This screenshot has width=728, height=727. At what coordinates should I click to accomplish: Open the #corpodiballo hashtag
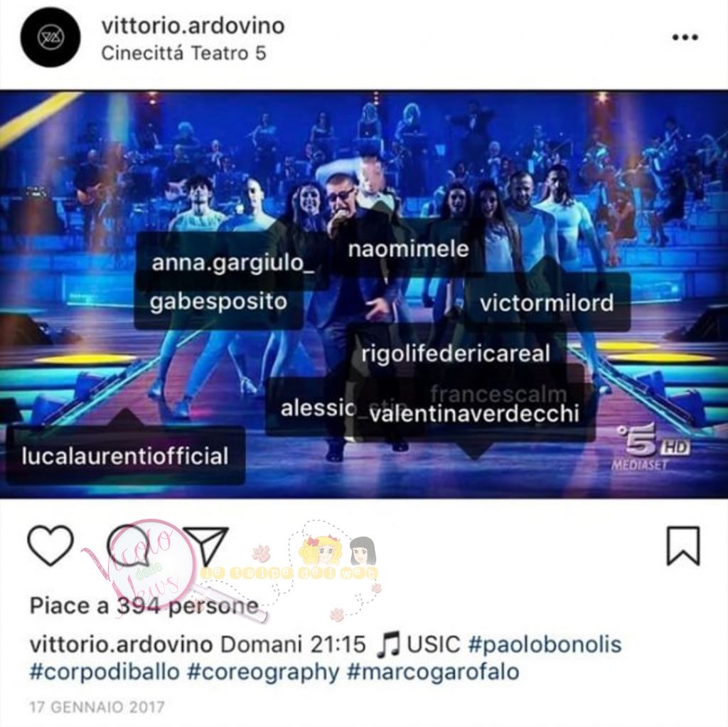(105, 672)
